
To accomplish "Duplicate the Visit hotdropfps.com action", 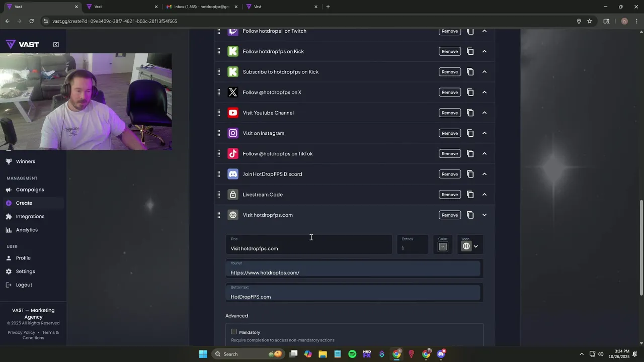I will [x=470, y=215].
